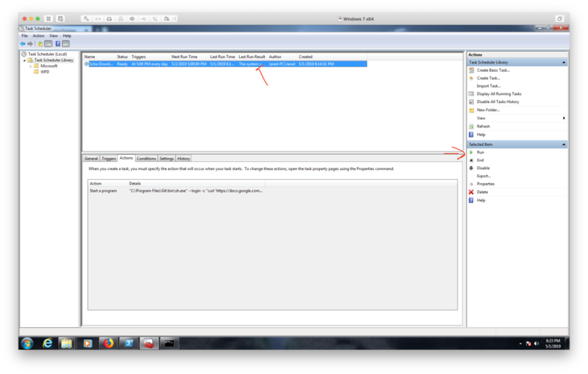Switch to the Triggers tab
This screenshot has height=374, width=588.
point(108,159)
